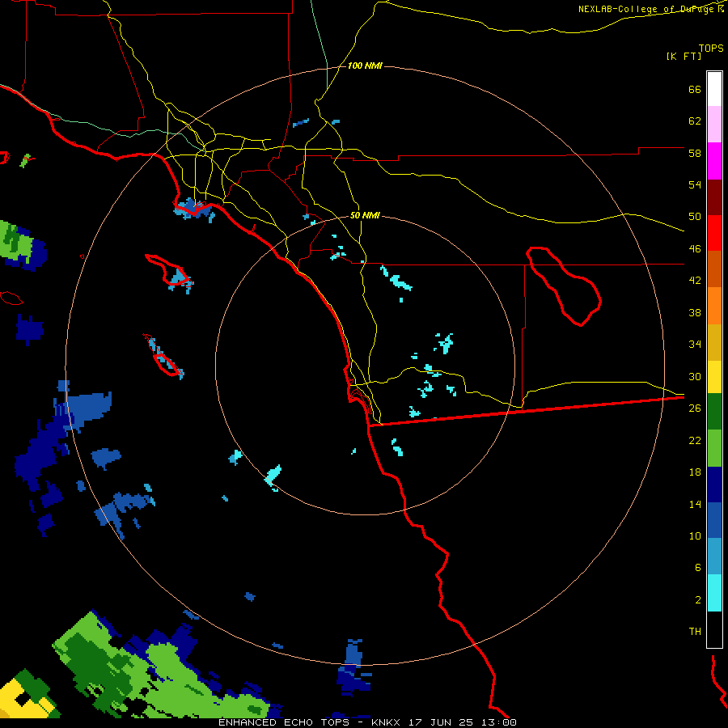Click the gold mustard legend swatch
Image resolution: width=728 pixels, height=728 pixels.
pos(714,341)
